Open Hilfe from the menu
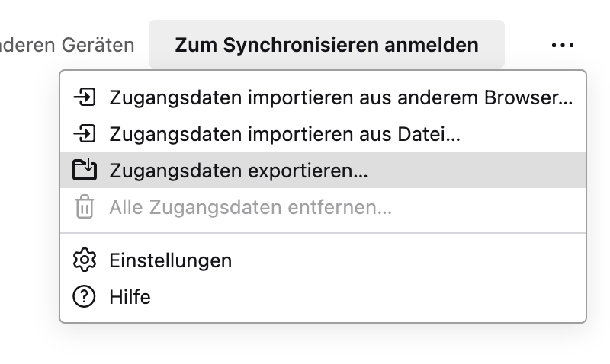 tap(130, 296)
